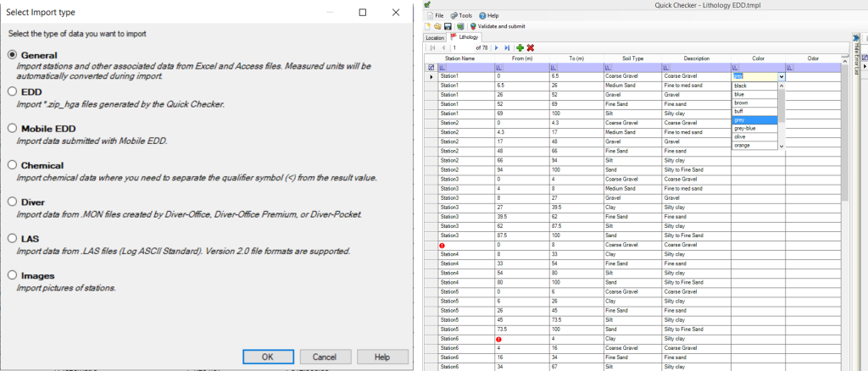Select the Chemical import type option
This screenshot has height=371, width=868.
[x=12, y=165]
